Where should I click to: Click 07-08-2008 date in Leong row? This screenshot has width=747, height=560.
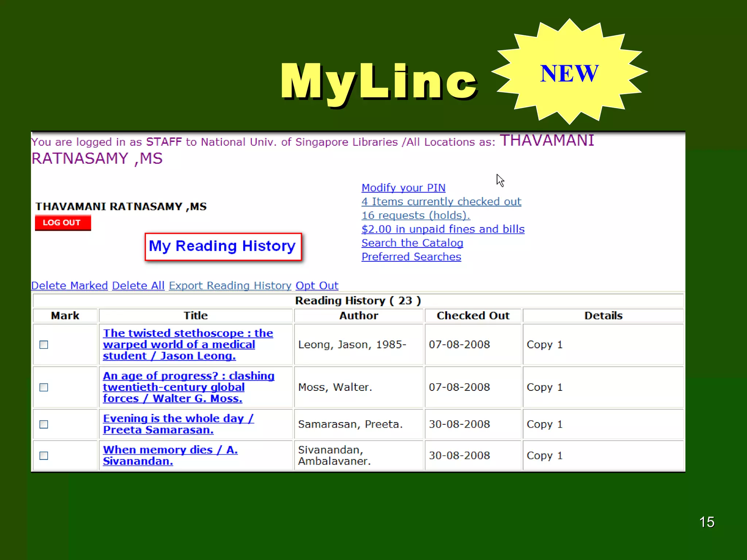pyautogui.click(x=459, y=345)
